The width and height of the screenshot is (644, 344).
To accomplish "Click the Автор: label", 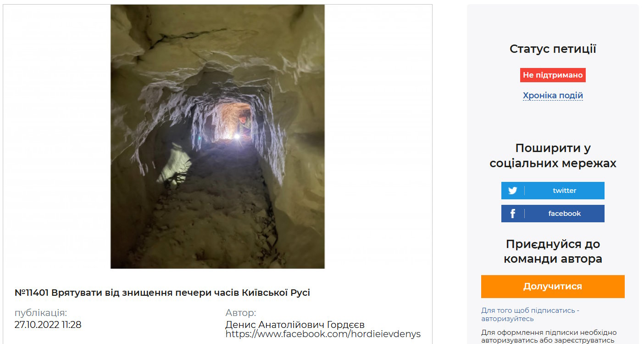I will [240, 313].
